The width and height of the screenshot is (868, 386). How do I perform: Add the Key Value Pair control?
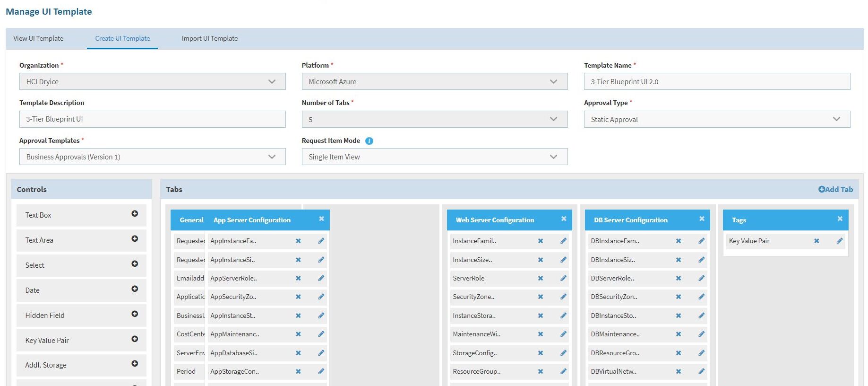(x=135, y=339)
